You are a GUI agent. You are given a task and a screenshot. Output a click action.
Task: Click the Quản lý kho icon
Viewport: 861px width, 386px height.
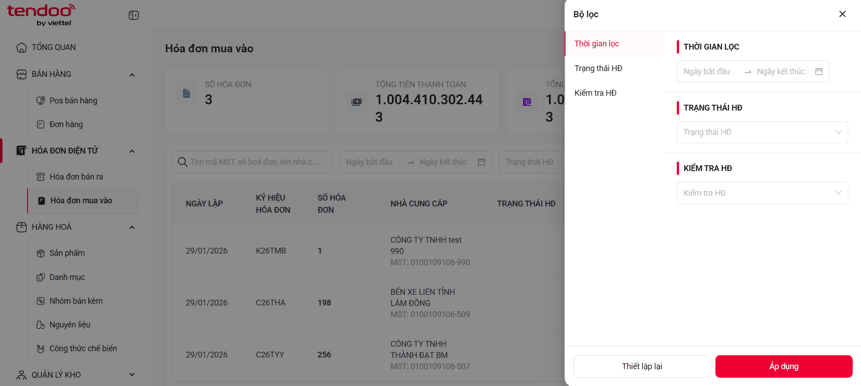coord(21,375)
